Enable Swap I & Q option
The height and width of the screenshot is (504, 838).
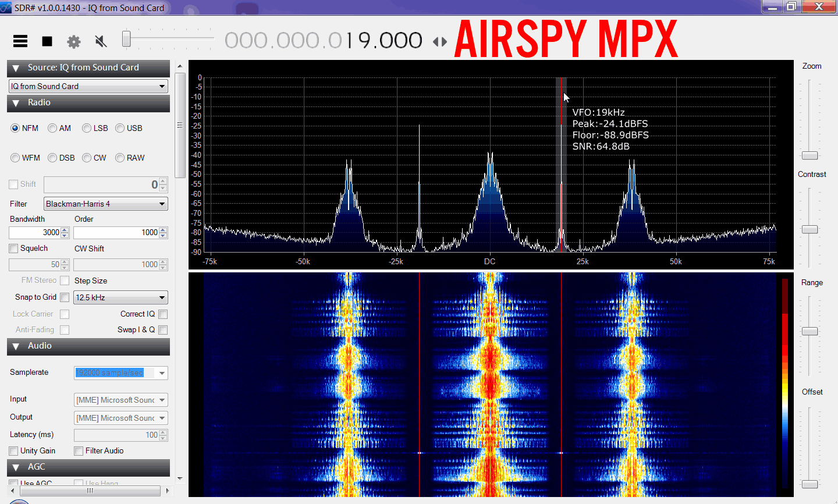pos(163,330)
